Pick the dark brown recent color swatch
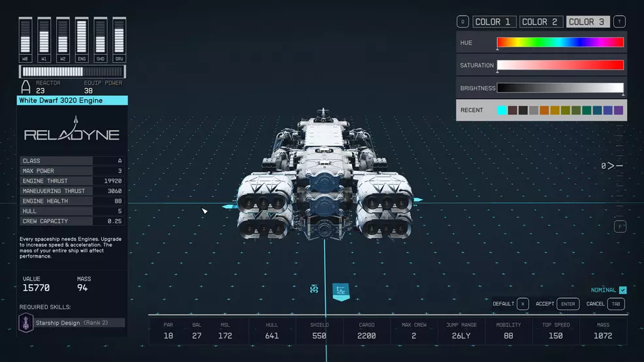 coord(513,110)
